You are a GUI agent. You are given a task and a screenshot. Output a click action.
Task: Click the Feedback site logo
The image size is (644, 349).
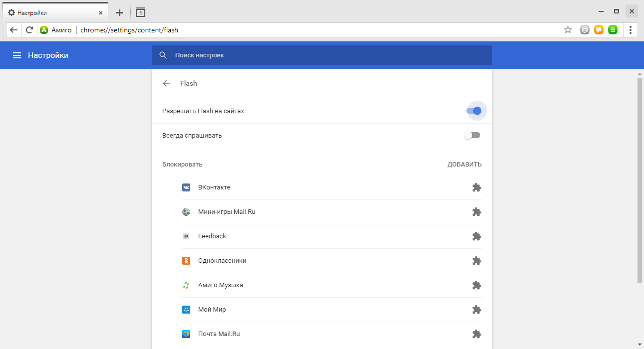(186, 236)
